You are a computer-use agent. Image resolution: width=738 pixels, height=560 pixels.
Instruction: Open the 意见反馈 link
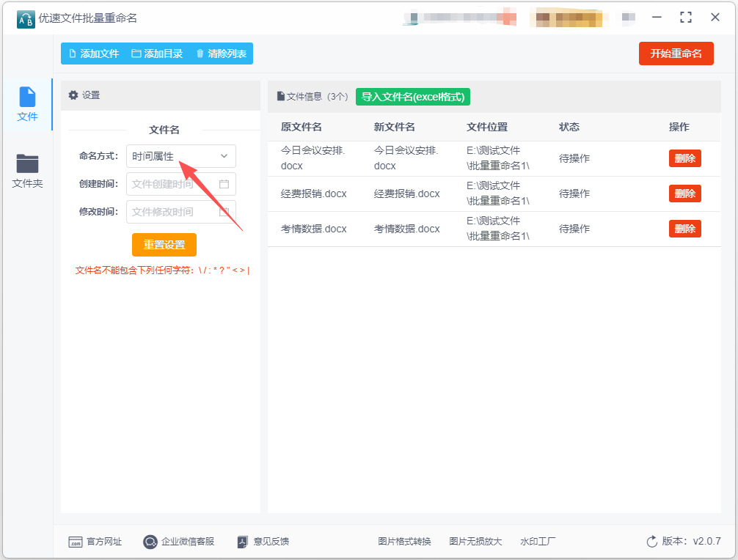coord(271,542)
